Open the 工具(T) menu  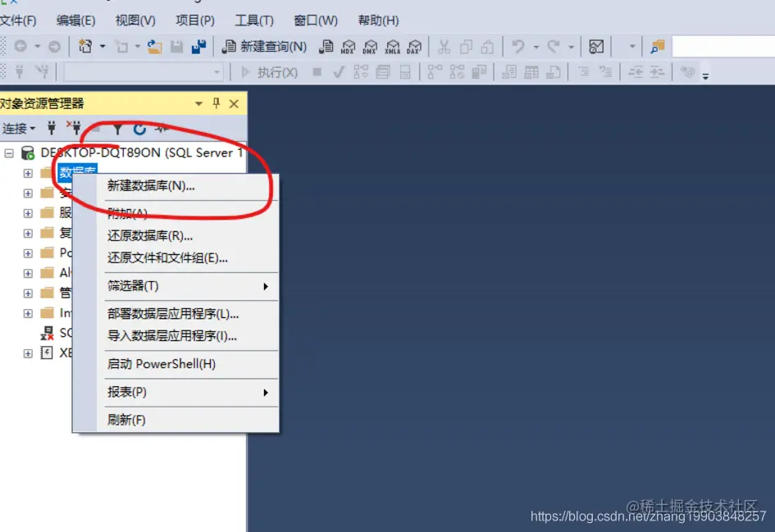click(254, 20)
